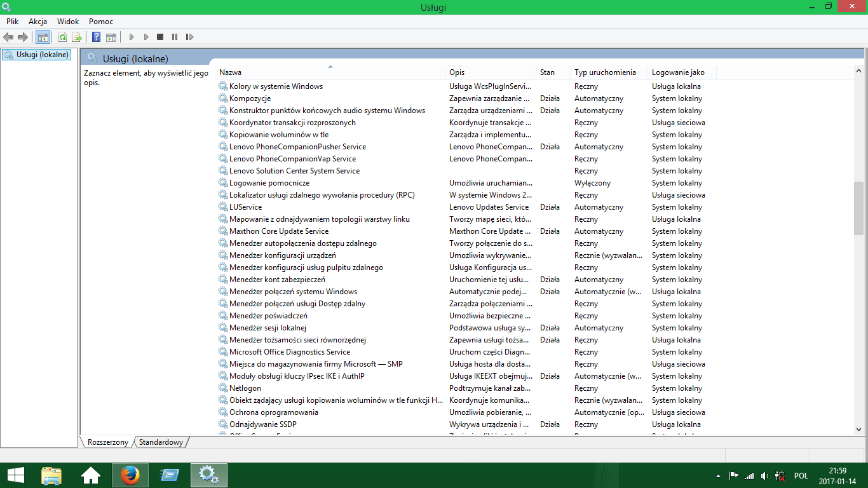The width and height of the screenshot is (868, 488).
Task: Click the Back arrow in the toolbar
Action: [8, 37]
